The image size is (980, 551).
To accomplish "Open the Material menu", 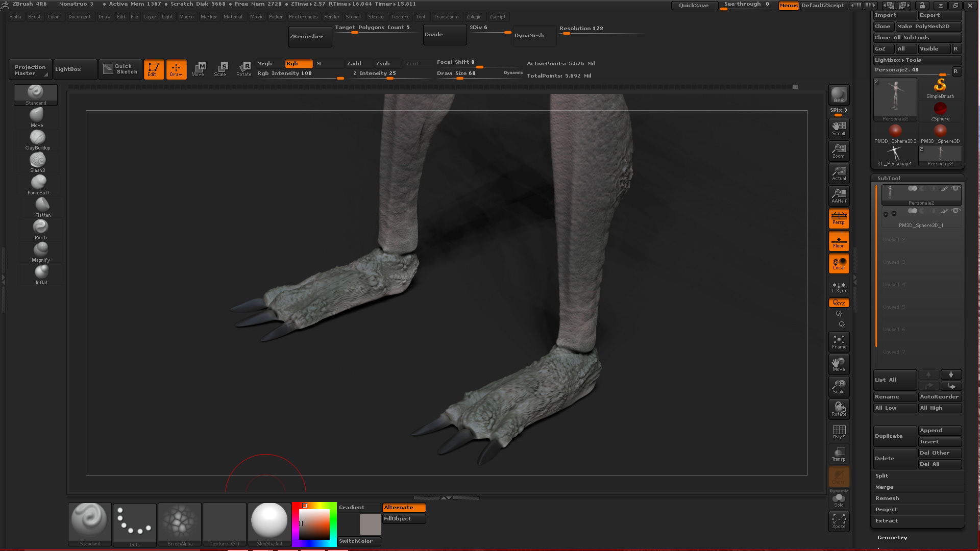I will (233, 16).
